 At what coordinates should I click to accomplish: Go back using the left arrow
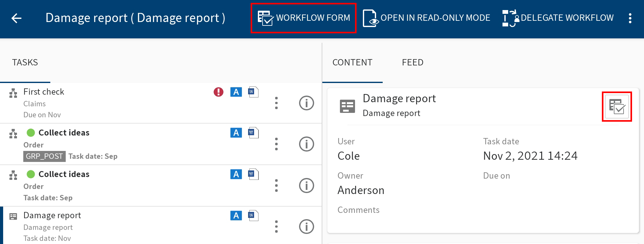click(x=16, y=18)
